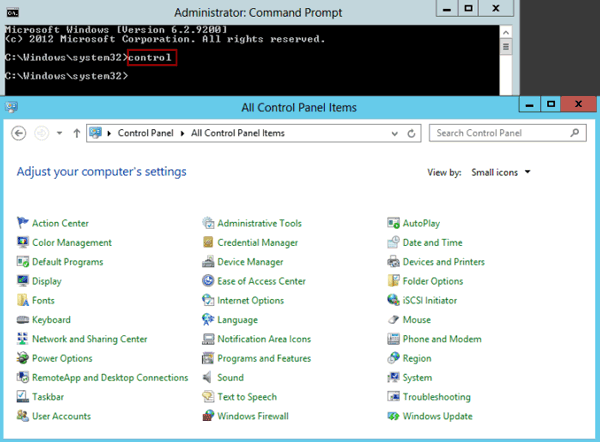The image size is (600, 442).
Task: Refresh the Control Panel view
Action: point(411,134)
